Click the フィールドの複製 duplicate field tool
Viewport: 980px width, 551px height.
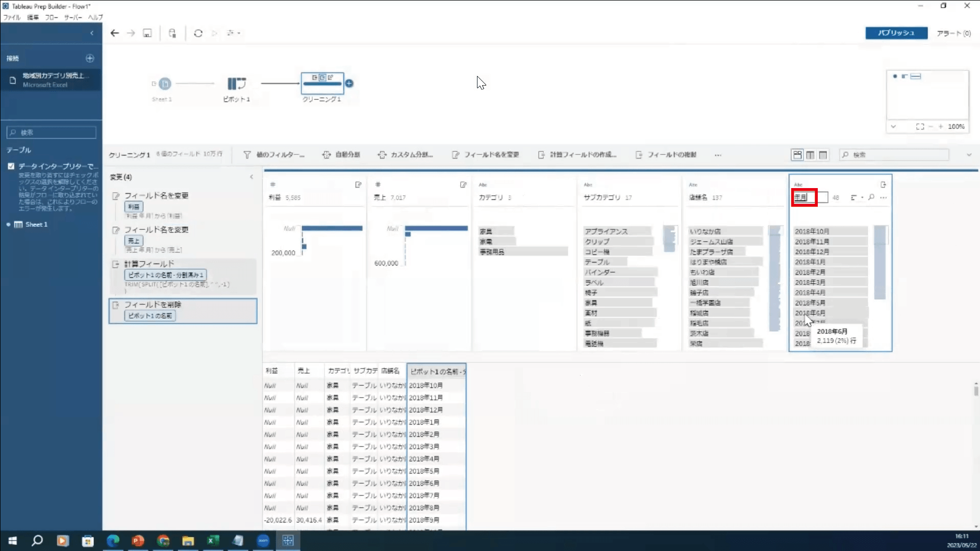tap(666, 154)
